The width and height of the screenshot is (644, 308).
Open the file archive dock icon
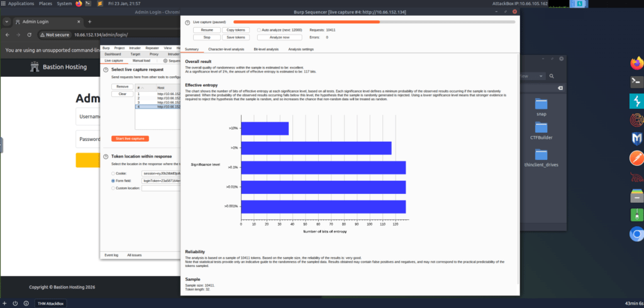click(x=636, y=196)
